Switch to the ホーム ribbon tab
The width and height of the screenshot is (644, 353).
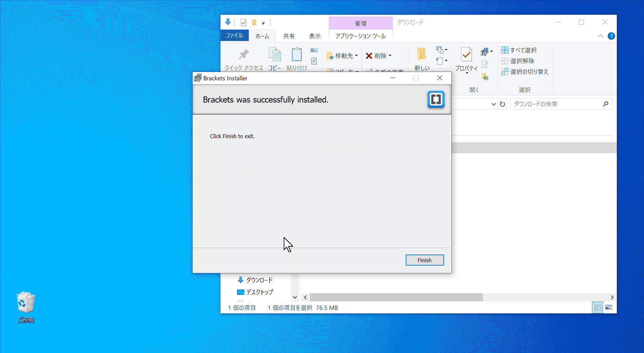(262, 36)
